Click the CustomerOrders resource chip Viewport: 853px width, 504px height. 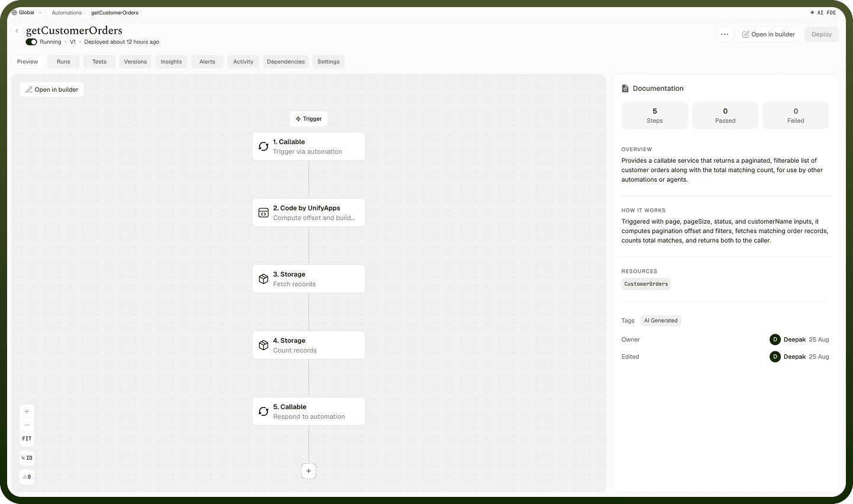click(x=646, y=284)
